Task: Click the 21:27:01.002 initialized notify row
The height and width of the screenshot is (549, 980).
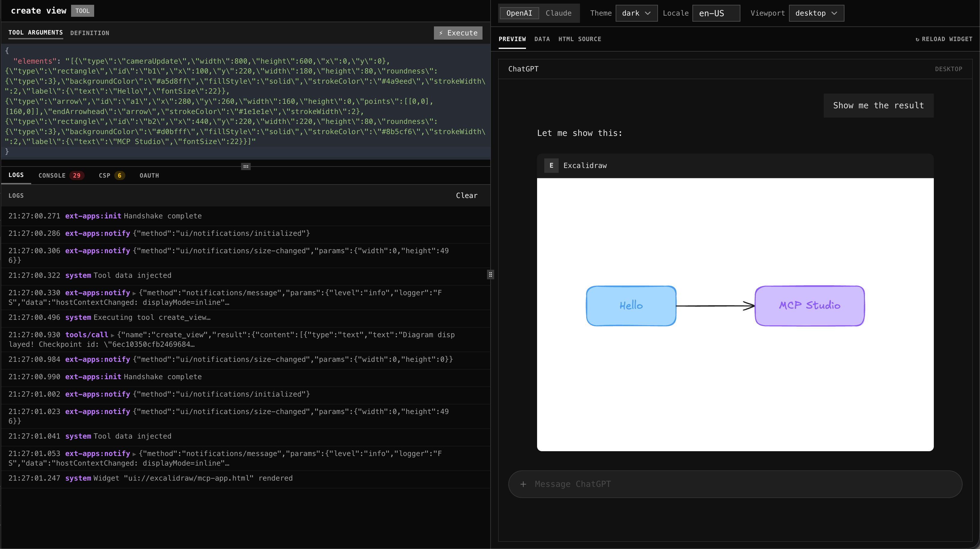Action: pyautogui.click(x=245, y=394)
